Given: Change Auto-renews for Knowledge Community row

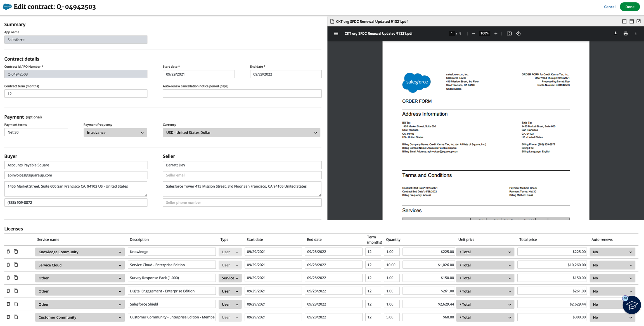Looking at the screenshot, I should pyautogui.click(x=612, y=252).
